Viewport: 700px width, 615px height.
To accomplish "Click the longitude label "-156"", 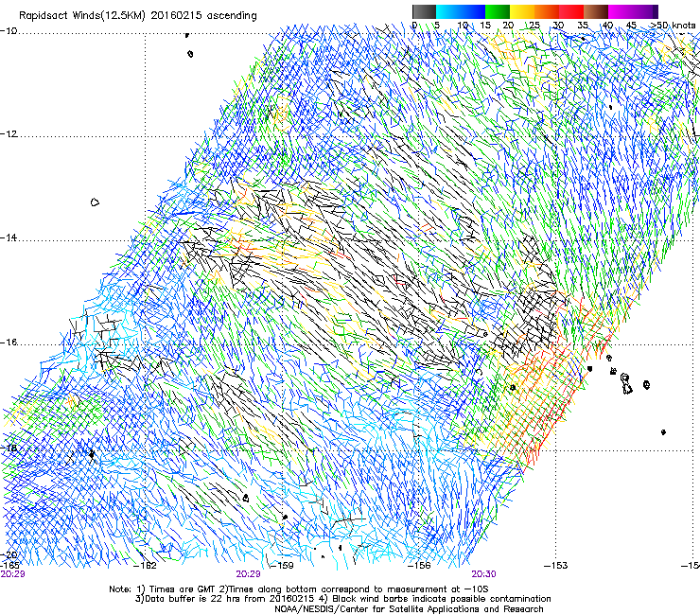I will point(419,566).
